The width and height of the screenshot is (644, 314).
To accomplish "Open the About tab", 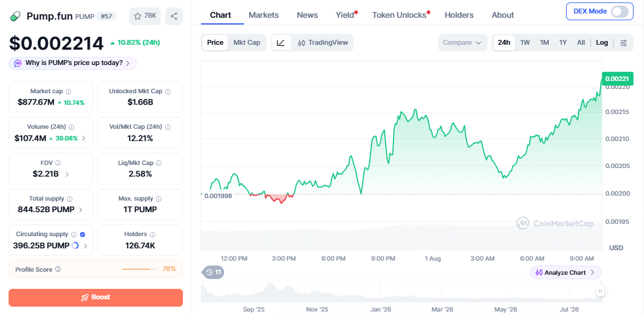I will pyautogui.click(x=503, y=15).
